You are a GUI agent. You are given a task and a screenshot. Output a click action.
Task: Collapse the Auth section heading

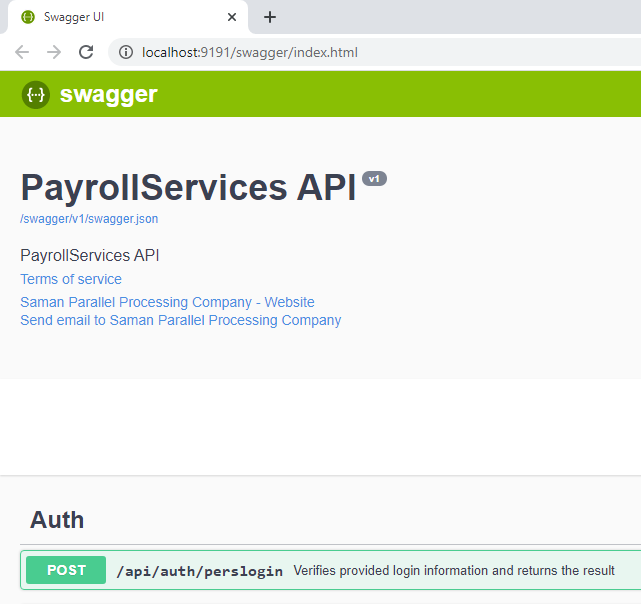point(57,520)
